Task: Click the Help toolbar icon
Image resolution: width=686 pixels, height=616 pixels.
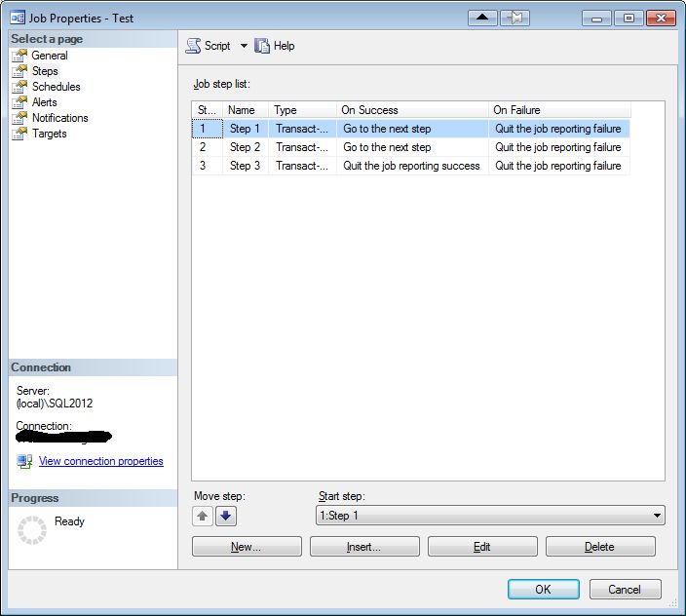Action: click(261, 46)
